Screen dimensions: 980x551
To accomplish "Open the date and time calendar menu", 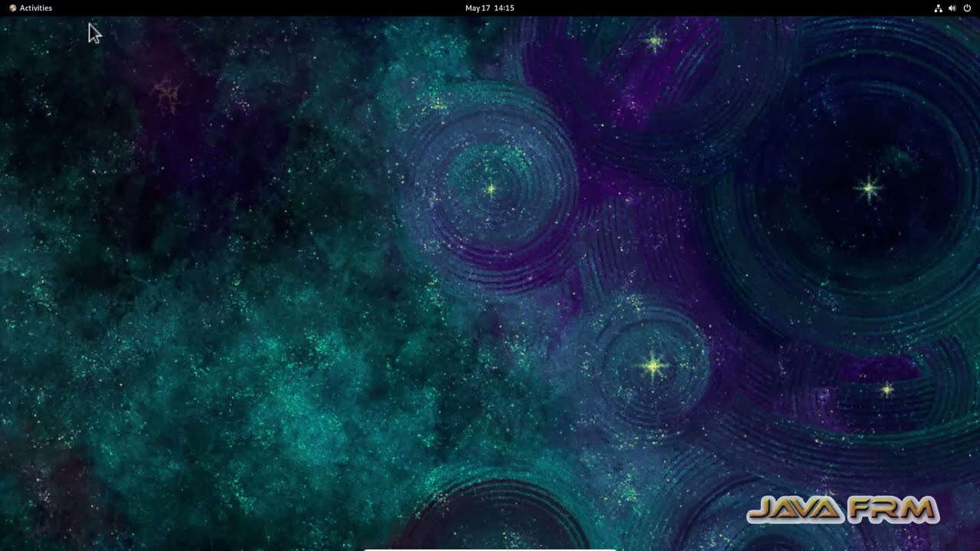I will tap(490, 8).
